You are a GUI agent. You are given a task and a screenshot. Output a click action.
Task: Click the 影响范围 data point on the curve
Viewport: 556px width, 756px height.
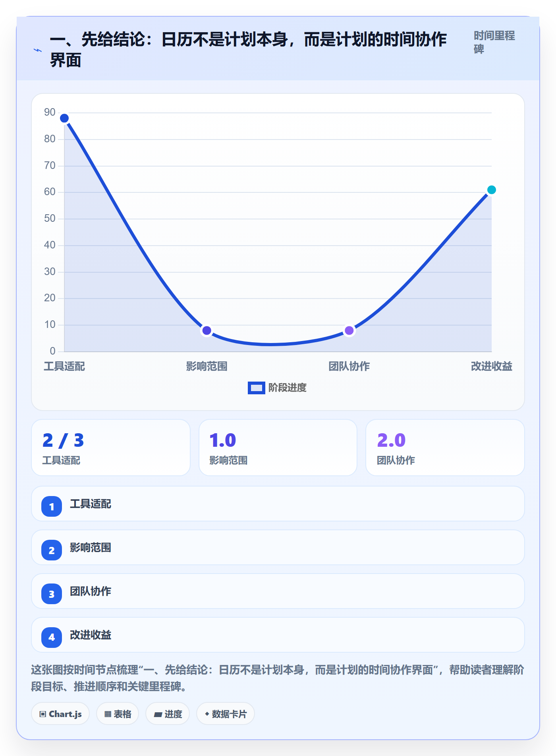tap(207, 330)
